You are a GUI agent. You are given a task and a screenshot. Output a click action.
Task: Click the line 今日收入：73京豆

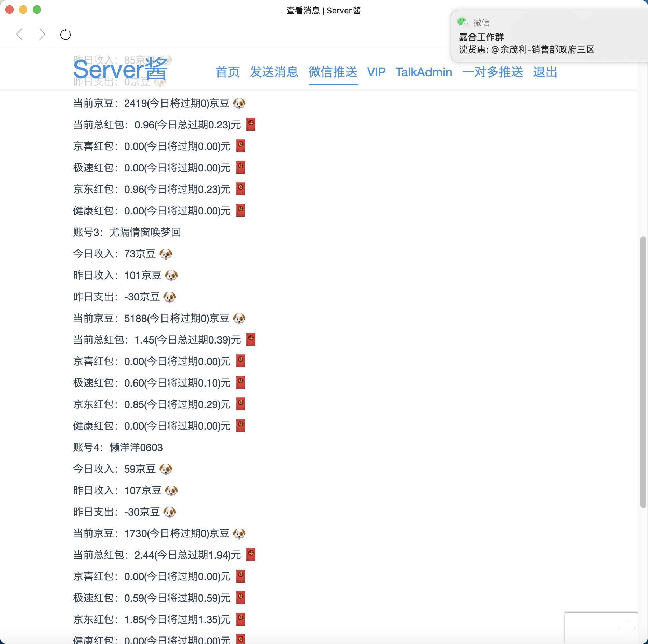pyautogui.click(x=123, y=254)
